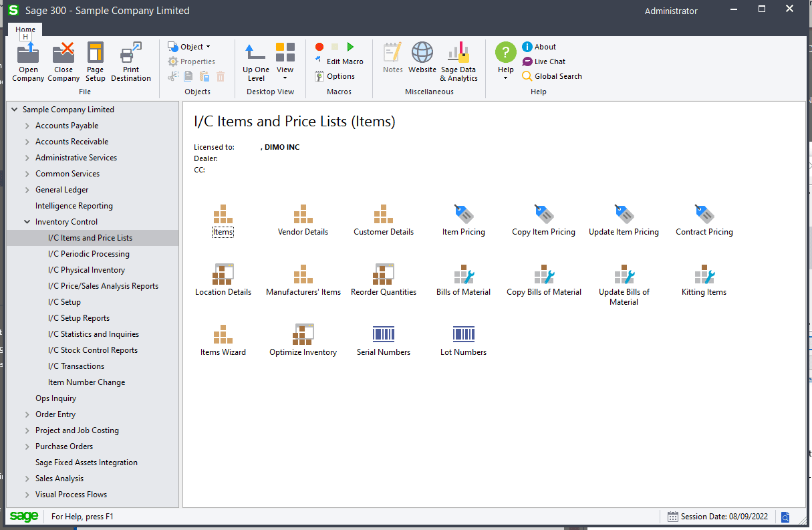Open Contract Pricing icon
The height and width of the screenshot is (530, 812).
click(x=704, y=215)
